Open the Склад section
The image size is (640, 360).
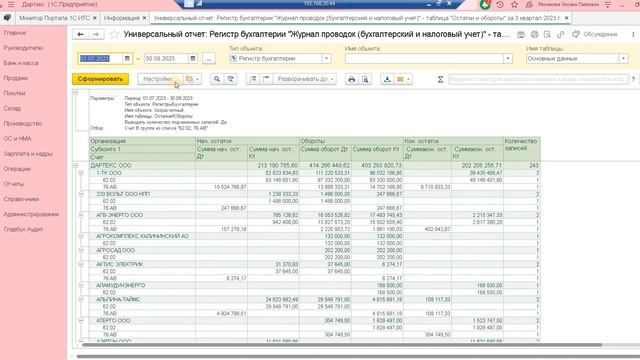(x=12, y=108)
